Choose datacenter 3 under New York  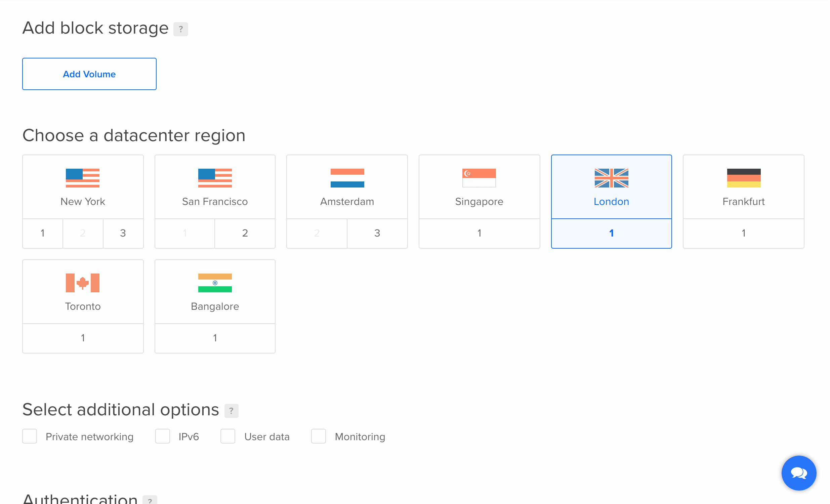pyautogui.click(x=123, y=233)
